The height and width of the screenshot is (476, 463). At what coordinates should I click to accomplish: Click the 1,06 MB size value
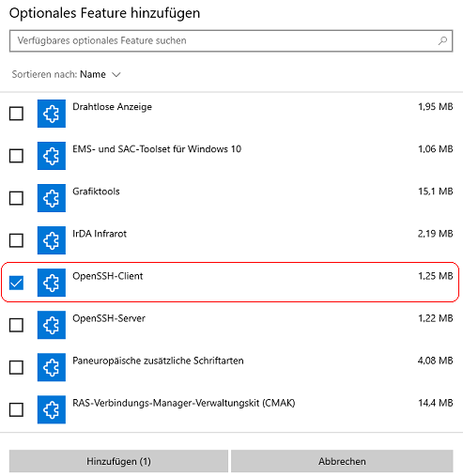click(436, 149)
